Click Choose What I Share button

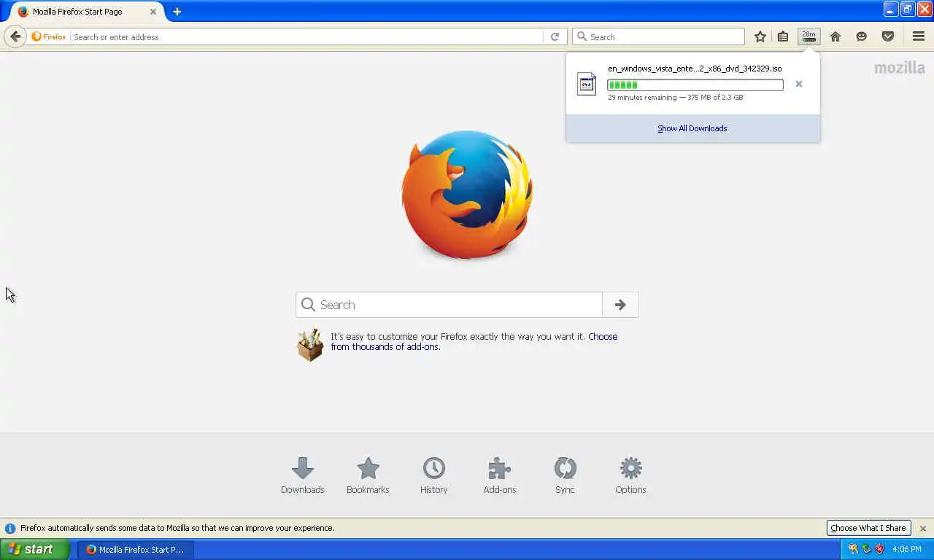(868, 528)
